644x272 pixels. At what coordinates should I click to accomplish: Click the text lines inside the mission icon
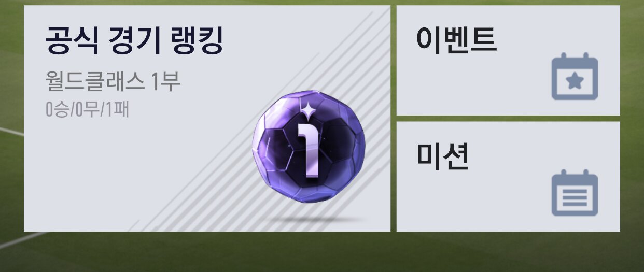point(575,198)
